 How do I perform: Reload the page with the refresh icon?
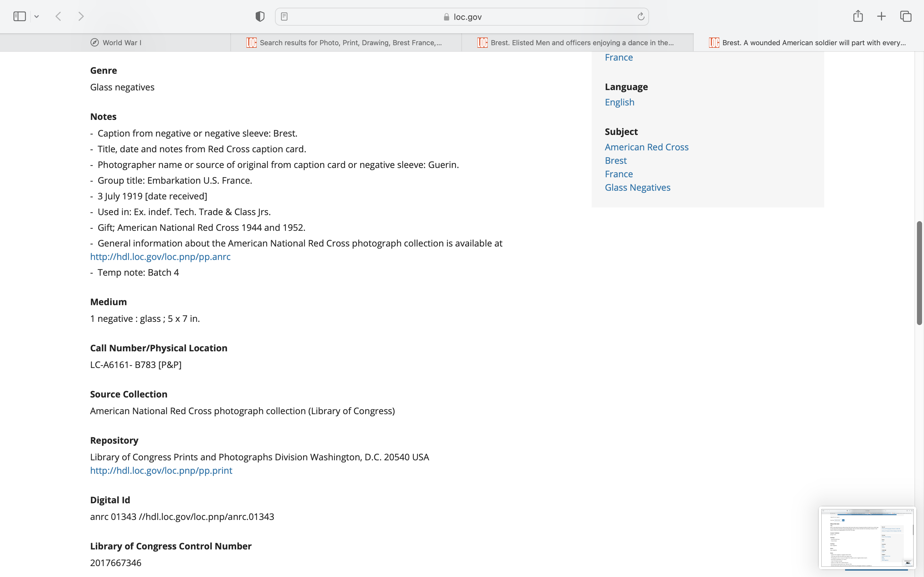tap(641, 16)
